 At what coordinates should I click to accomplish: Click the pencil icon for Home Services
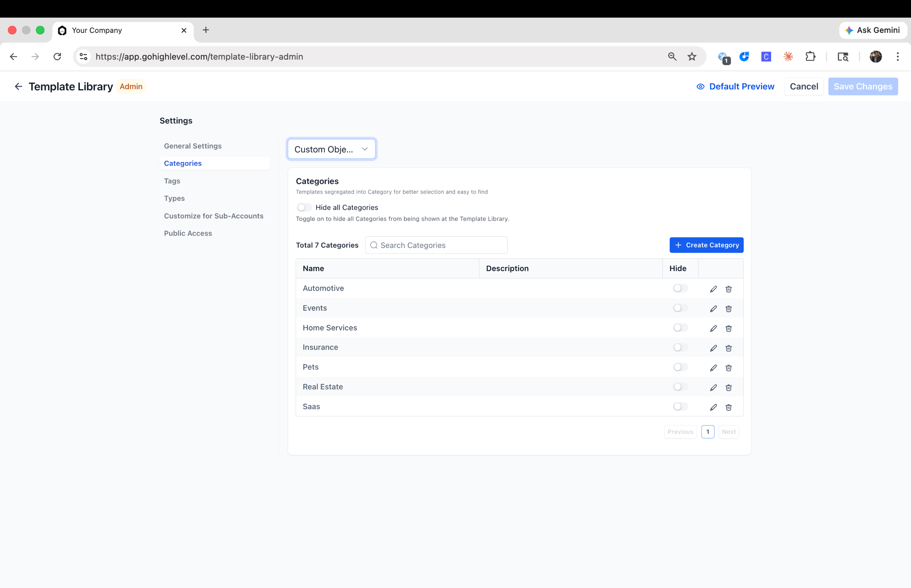point(713,328)
